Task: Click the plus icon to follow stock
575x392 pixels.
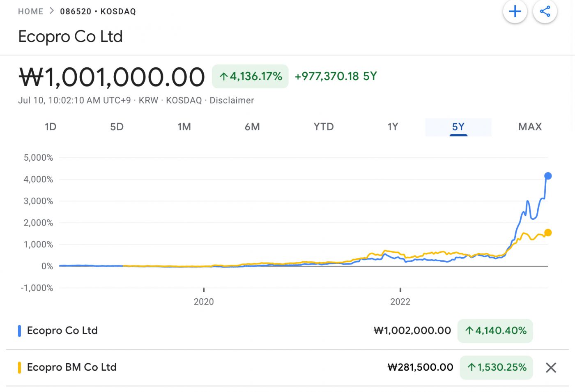Action: point(515,12)
